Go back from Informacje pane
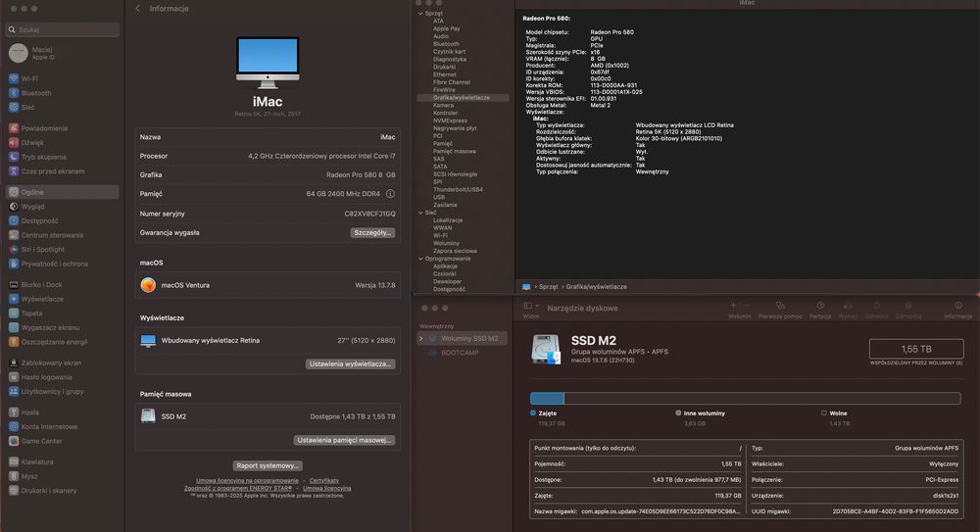Screen dimensions: 980x532 coord(137,9)
